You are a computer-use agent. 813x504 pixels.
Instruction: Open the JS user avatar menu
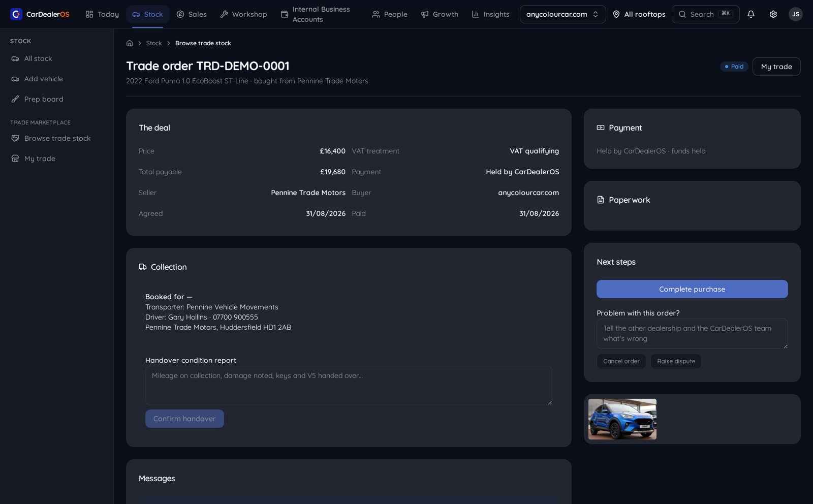point(796,14)
